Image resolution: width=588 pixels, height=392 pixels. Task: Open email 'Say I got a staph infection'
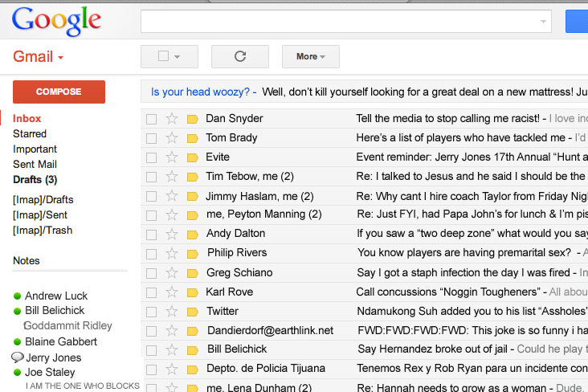pos(463,272)
